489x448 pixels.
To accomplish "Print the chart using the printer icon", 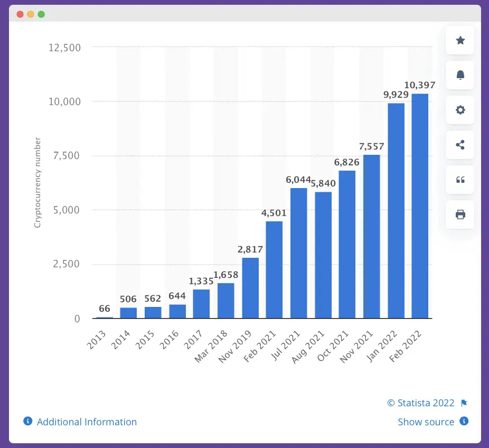I will tap(459, 214).
